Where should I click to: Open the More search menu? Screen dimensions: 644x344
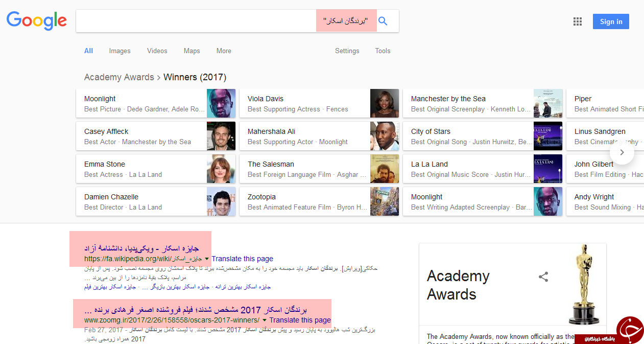(x=224, y=51)
